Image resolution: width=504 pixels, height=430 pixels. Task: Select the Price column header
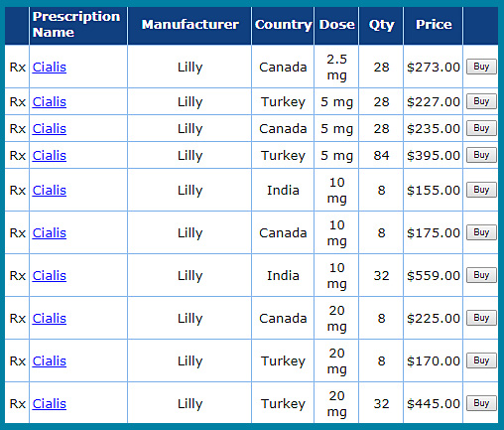click(434, 25)
